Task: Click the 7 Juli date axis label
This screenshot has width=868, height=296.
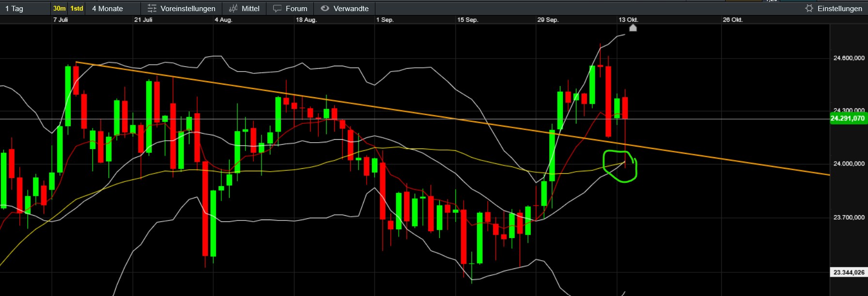Action: 61,20
